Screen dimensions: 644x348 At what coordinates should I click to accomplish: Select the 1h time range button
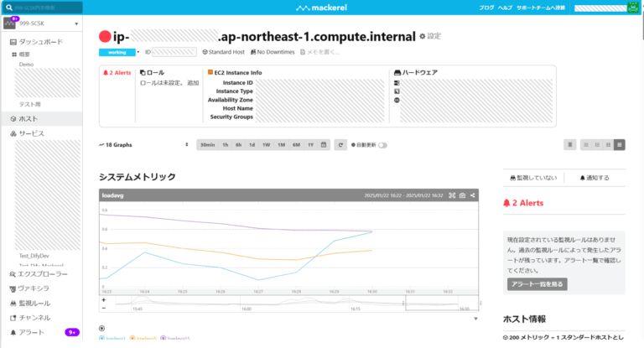(225, 145)
